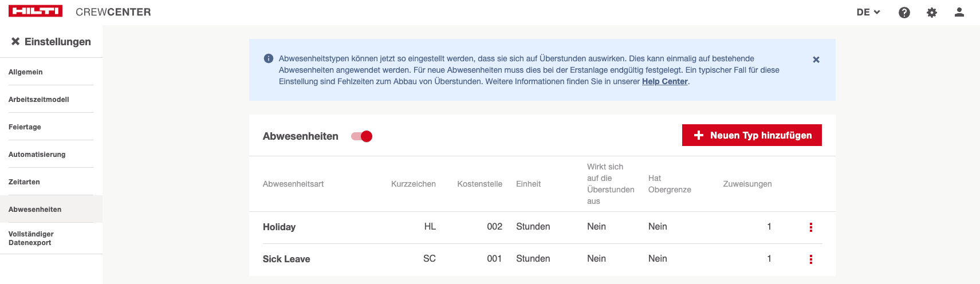Click the info icon in banner

[x=269, y=58]
